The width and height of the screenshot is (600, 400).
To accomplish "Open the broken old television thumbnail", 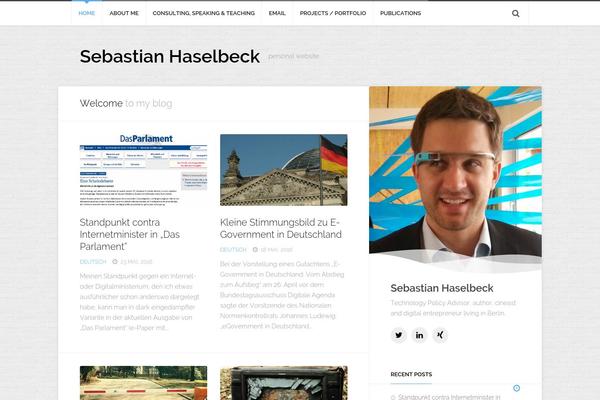I will click(284, 383).
